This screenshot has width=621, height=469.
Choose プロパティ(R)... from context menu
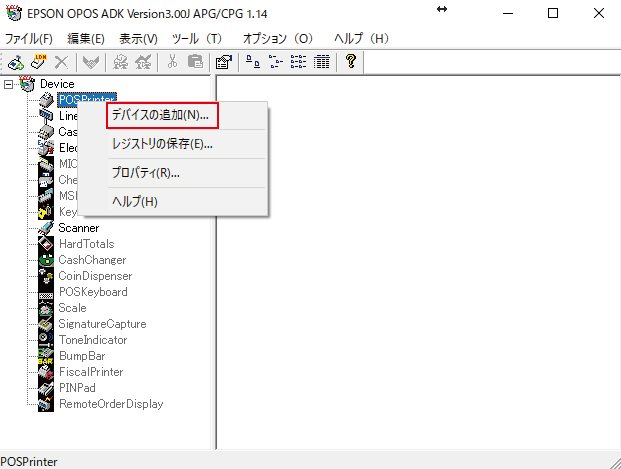[146, 173]
